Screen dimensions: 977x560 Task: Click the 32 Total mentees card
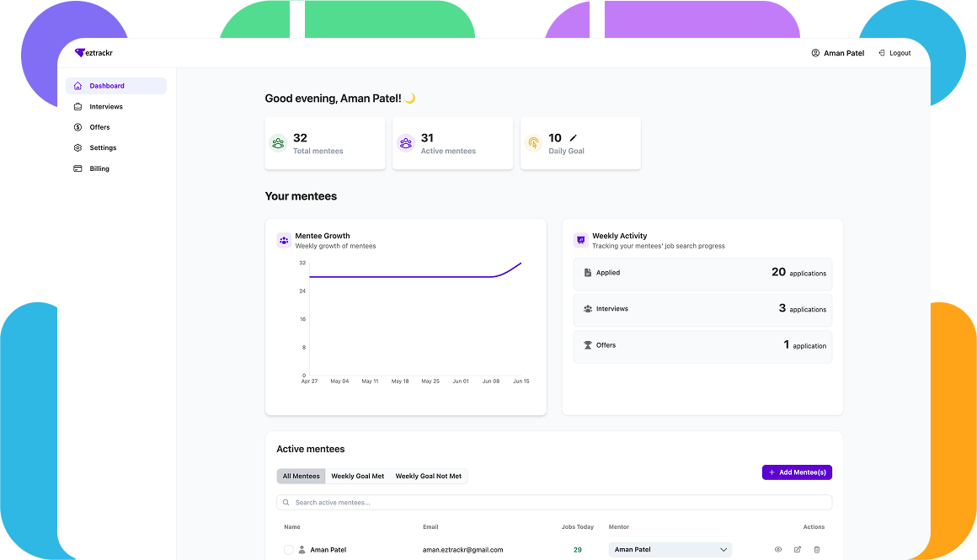(325, 143)
